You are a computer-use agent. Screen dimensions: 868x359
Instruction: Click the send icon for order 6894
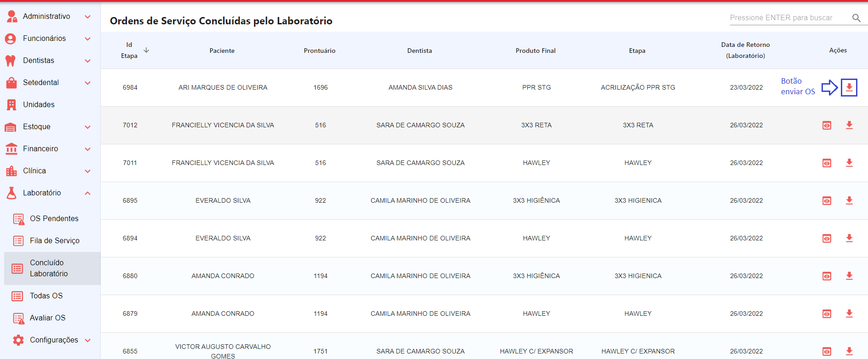click(x=849, y=238)
